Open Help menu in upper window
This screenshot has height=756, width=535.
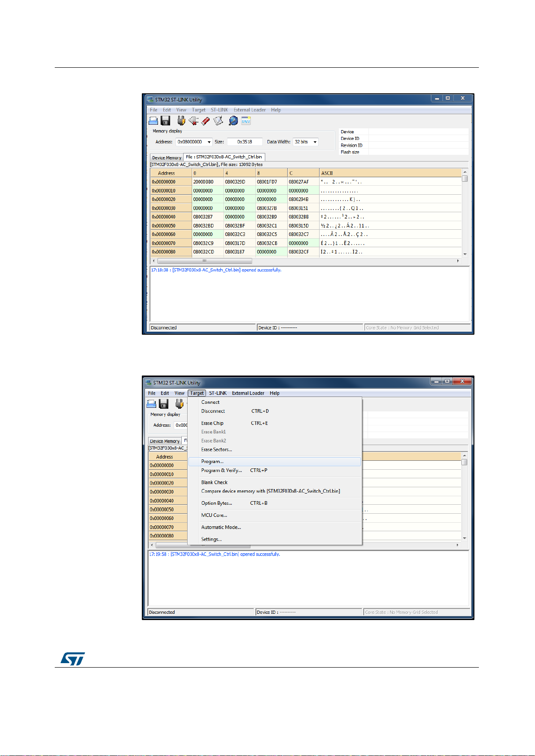coord(276,110)
